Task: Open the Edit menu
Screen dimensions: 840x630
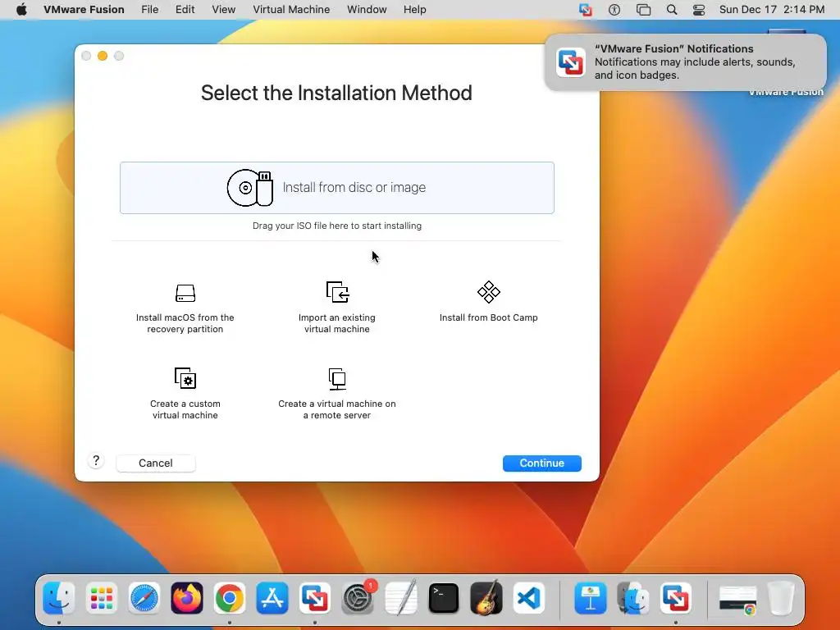Action: 185,10
